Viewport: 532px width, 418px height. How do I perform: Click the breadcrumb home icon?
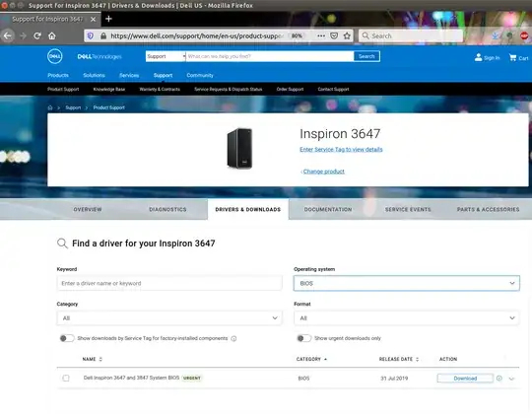click(50, 107)
